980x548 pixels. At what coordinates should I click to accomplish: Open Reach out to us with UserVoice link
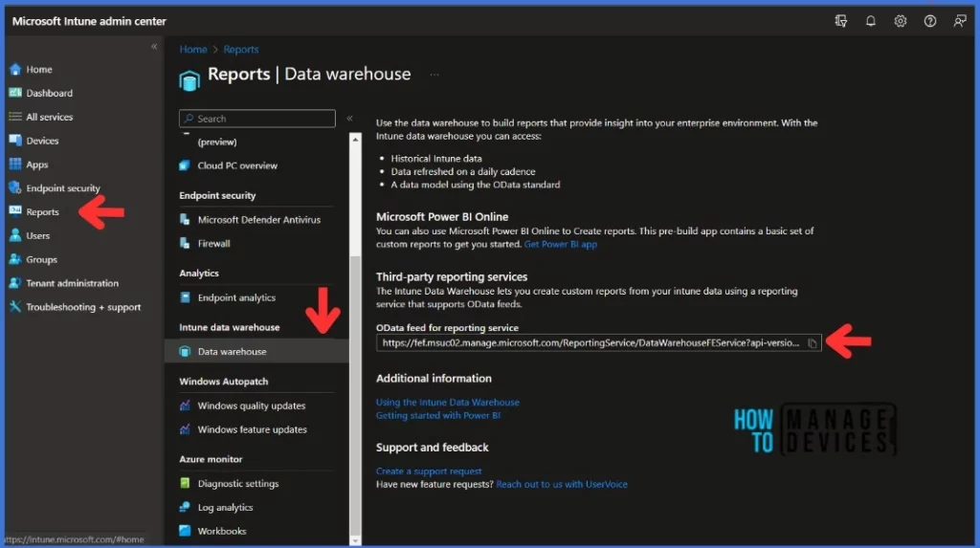[x=561, y=484]
